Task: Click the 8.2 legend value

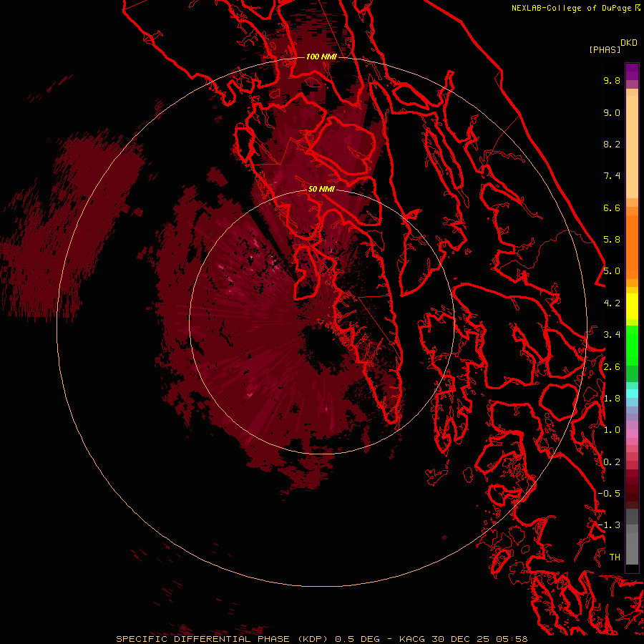Action: (612, 144)
